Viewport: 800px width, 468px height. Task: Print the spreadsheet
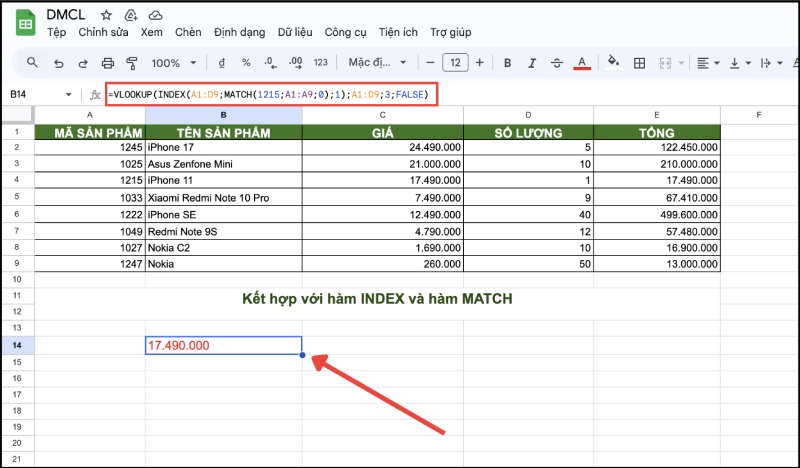click(x=108, y=63)
